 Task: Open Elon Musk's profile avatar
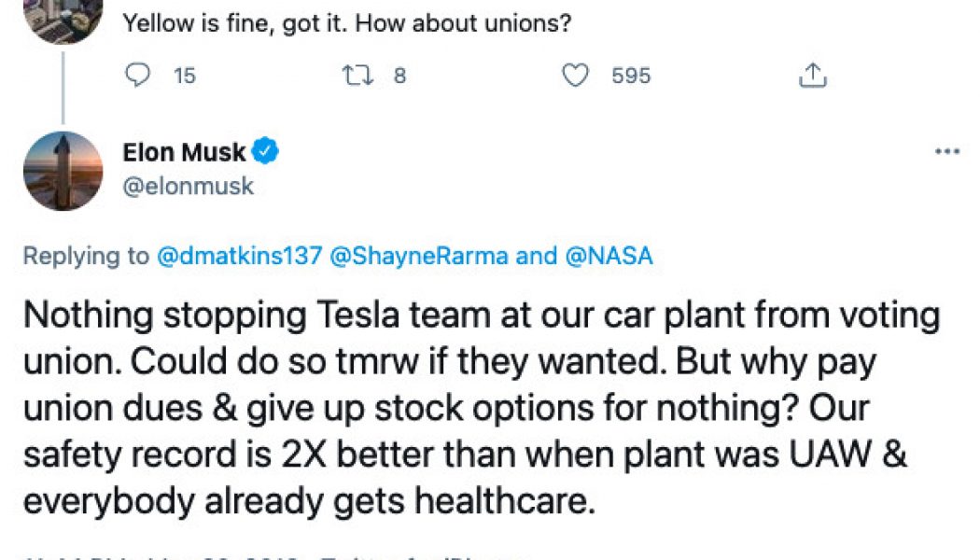click(x=63, y=168)
